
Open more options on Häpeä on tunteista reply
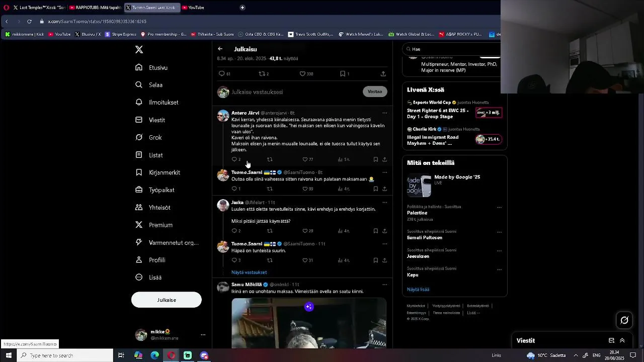point(385,244)
